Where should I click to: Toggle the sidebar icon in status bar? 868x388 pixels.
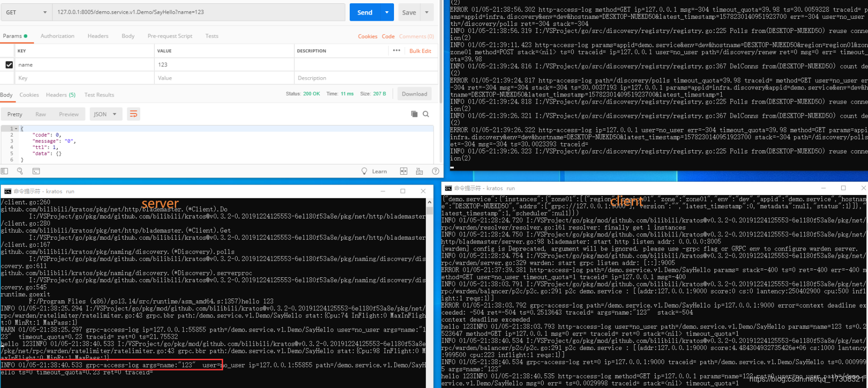point(5,171)
